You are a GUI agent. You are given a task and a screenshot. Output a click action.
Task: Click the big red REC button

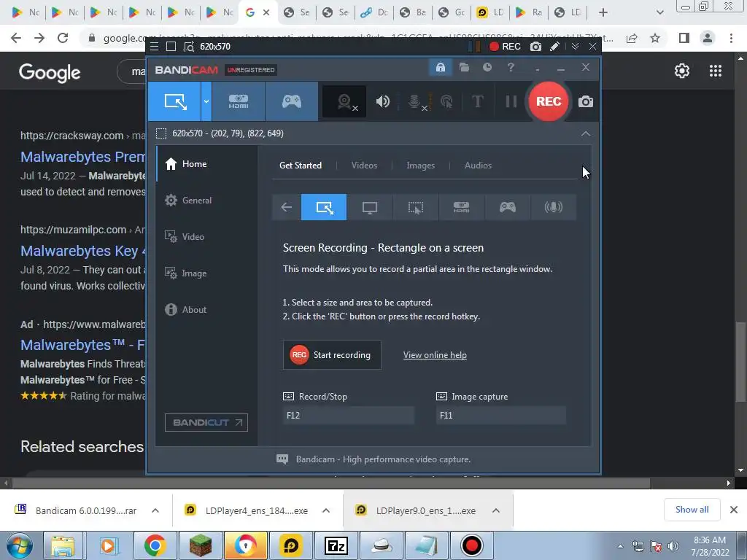click(549, 101)
